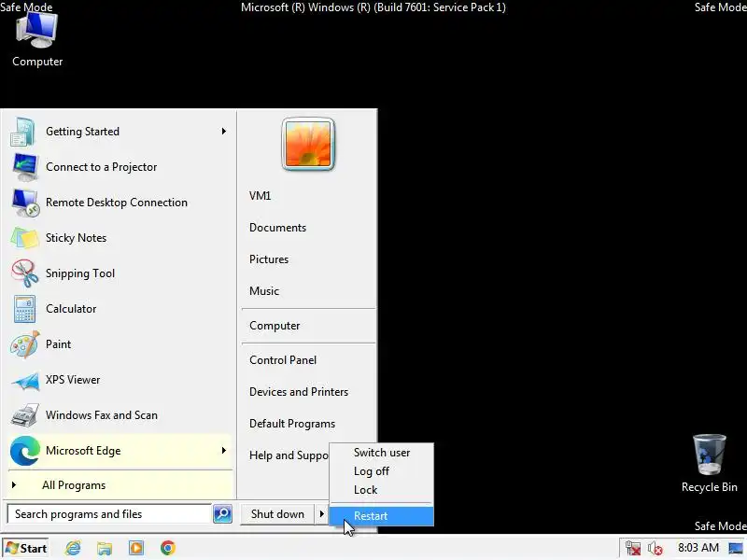This screenshot has height=560, width=747.
Task: Open Control Panel from Start menu
Action: click(283, 360)
